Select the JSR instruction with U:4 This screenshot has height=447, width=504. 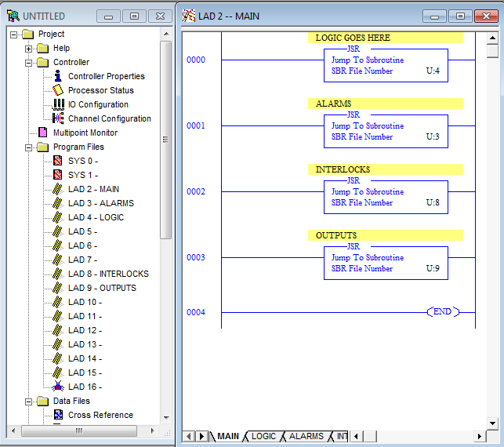click(386, 64)
